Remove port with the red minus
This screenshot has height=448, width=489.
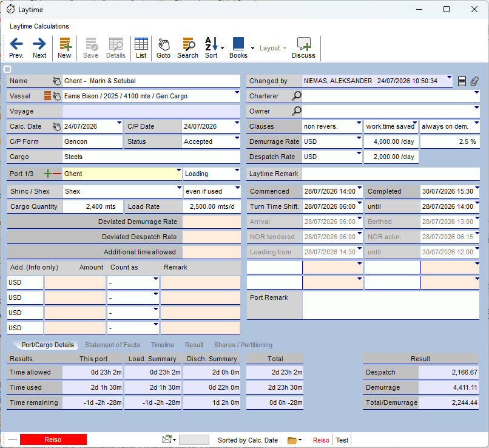(57, 174)
